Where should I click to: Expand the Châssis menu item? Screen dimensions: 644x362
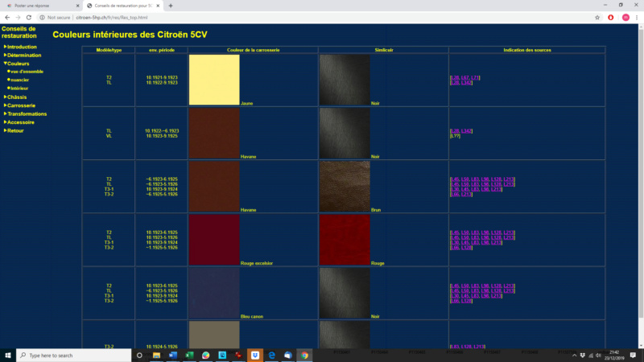coord(15,97)
